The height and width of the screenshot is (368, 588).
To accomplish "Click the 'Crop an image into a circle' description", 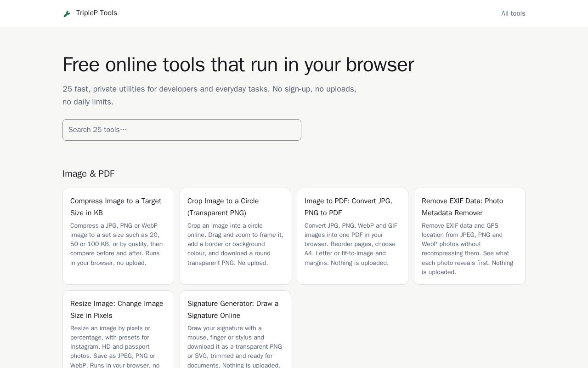I will click(235, 244).
